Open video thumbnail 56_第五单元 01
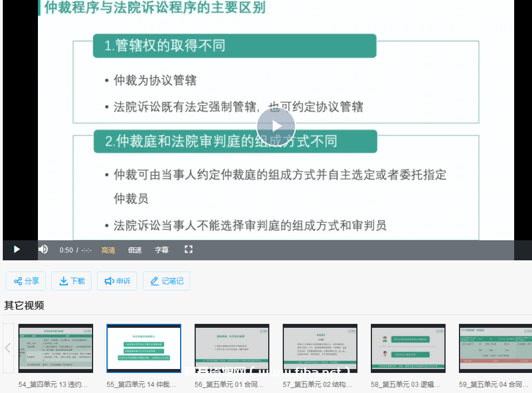Image resolution: width=532 pixels, height=393 pixels. pyautogui.click(x=232, y=348)
